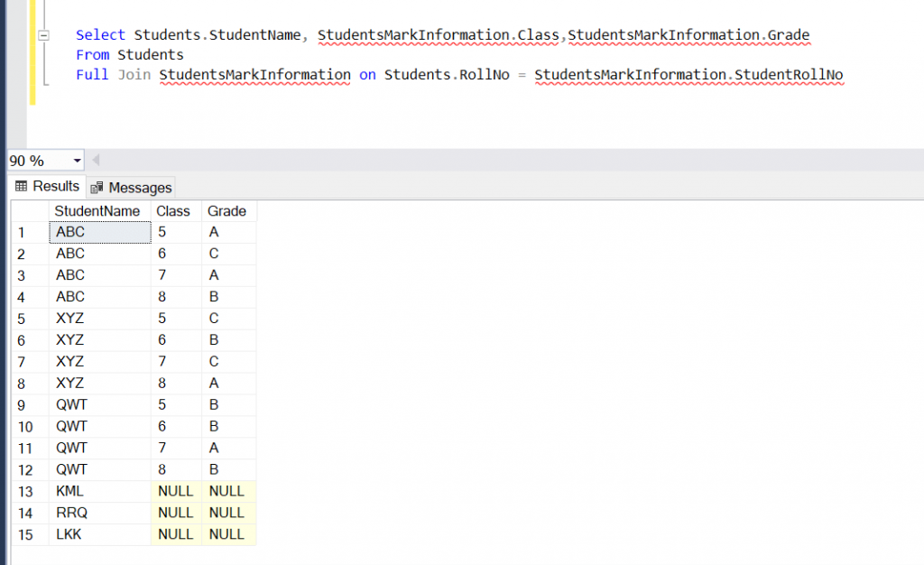Image resolution: width=924 pixels, height=565 pixels.
Task: Click the NULL Grade cell in row 15
Action: pos(226,534)
